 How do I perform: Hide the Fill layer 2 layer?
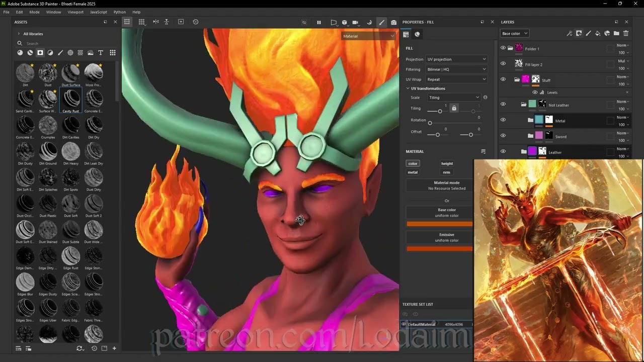pyautogui.click(x=503, y=64)
